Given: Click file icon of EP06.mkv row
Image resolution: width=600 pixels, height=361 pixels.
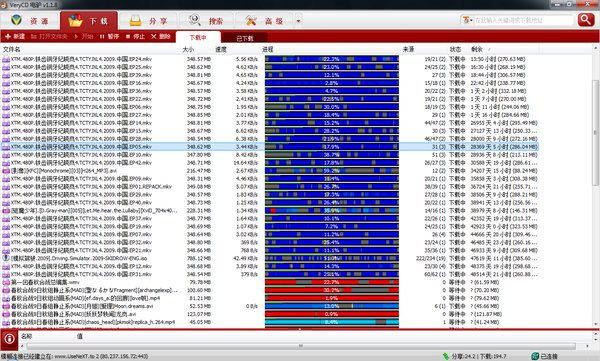Looking at the screenshot, I should point(6,107).
